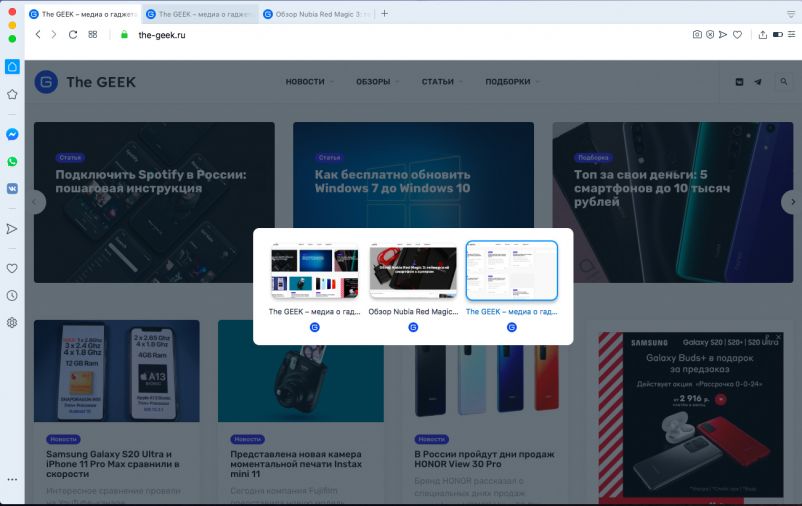Expand the ОБЗОРЫ menu
The image size is (802, 506).
point(377,82)
